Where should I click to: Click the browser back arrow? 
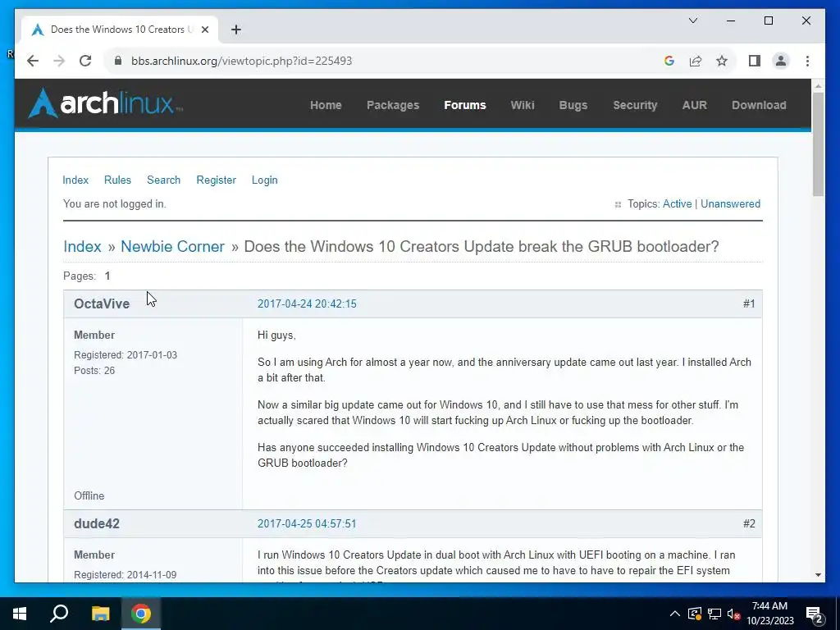(33, 61)
